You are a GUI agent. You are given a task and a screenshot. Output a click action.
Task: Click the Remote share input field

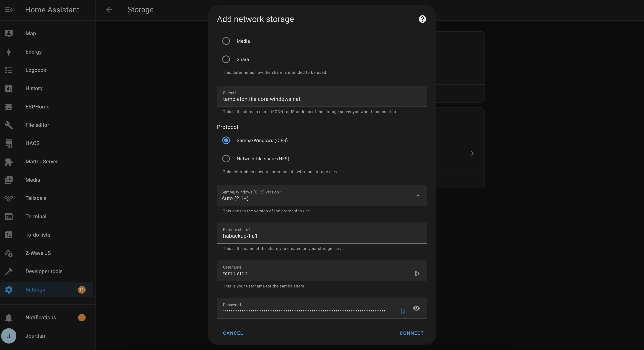pos(322,236)
